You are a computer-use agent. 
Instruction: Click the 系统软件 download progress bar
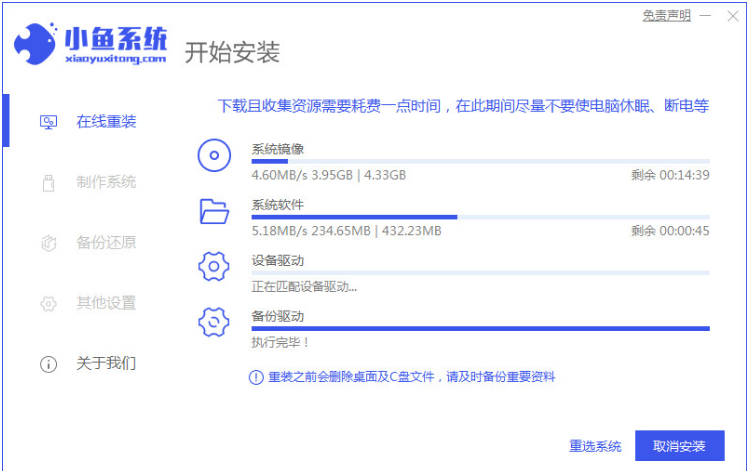[x=480, y=217]
